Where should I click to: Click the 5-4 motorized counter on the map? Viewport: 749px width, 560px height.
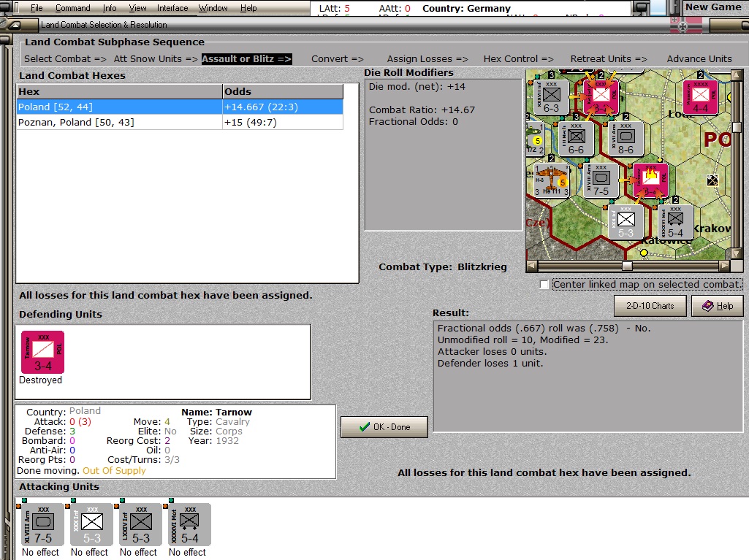click(675, 222)
